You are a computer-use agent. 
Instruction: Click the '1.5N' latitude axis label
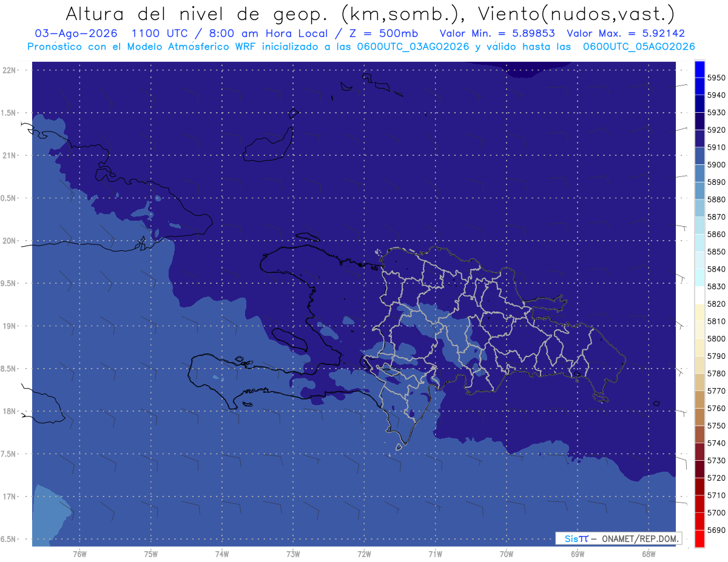point(9,113)
